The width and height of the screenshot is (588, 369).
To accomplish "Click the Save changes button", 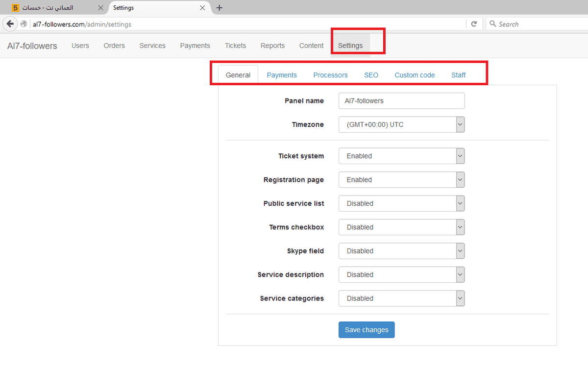I will pos(367,330).
